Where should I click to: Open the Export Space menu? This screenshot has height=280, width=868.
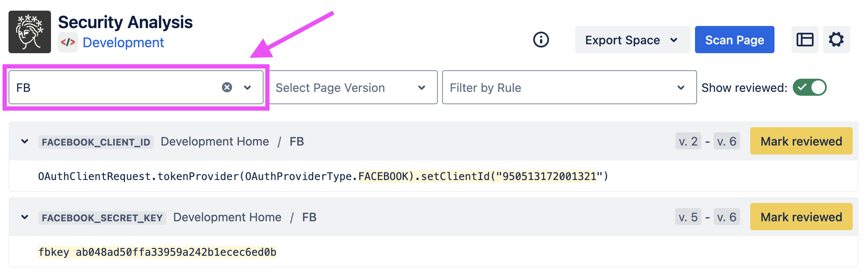pos(632,40)
